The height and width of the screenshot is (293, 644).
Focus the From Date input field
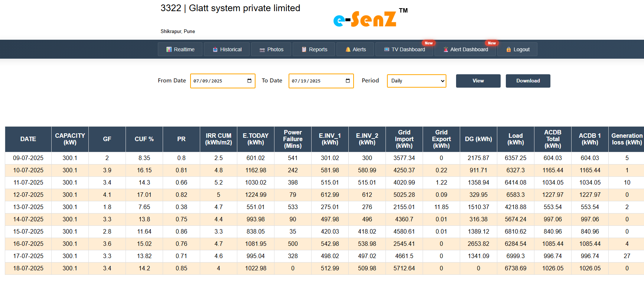pyautogui.click(x=223, y=81)
